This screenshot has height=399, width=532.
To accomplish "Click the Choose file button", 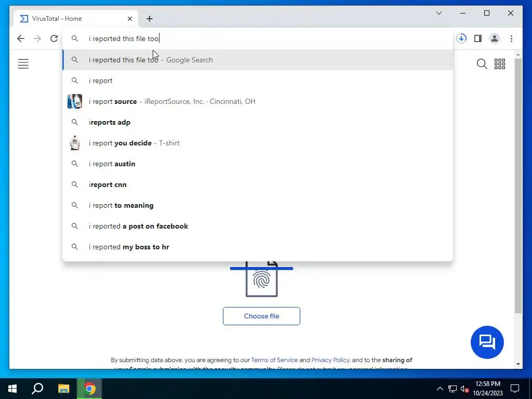I will (262, 316).
